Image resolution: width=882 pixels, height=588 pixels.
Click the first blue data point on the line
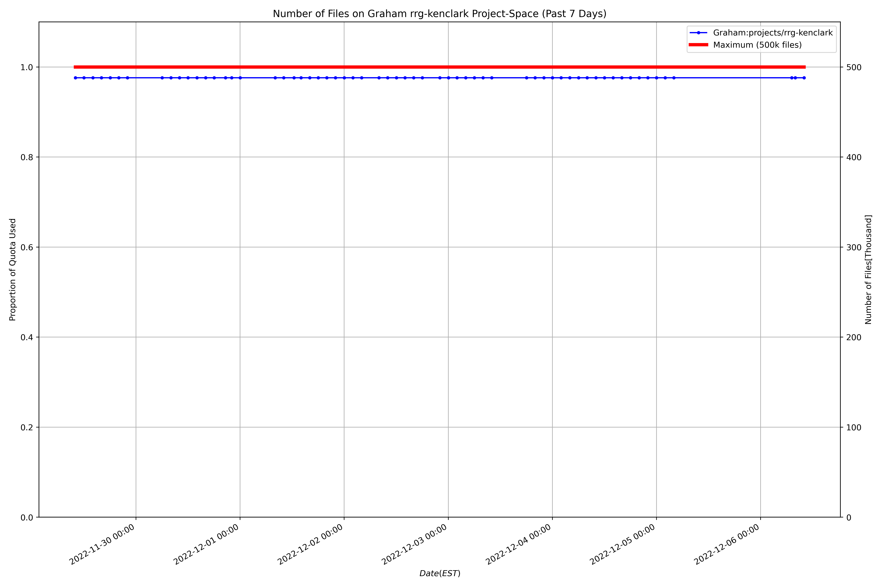coord(75,78)
